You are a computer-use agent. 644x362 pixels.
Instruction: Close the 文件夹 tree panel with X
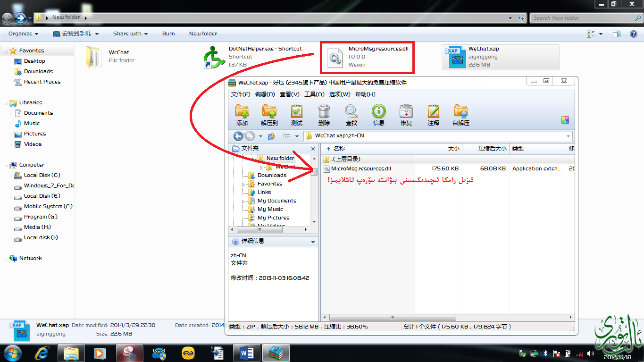point(313,149)
